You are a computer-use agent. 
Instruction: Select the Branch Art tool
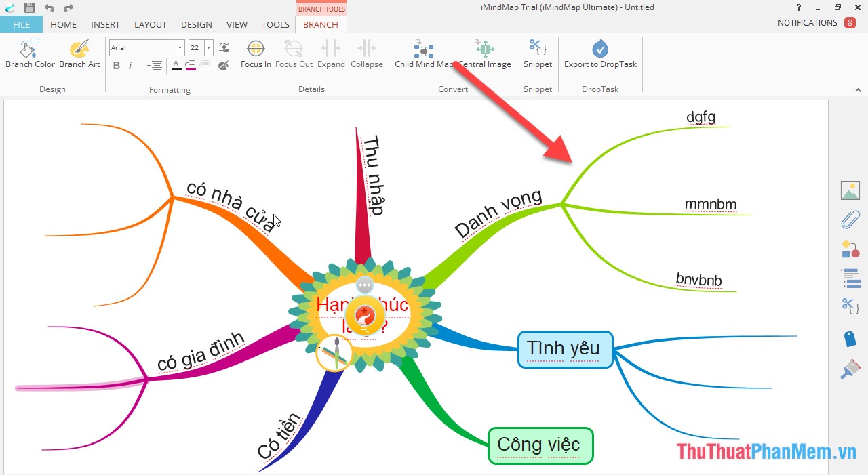(x=79, y=53)
